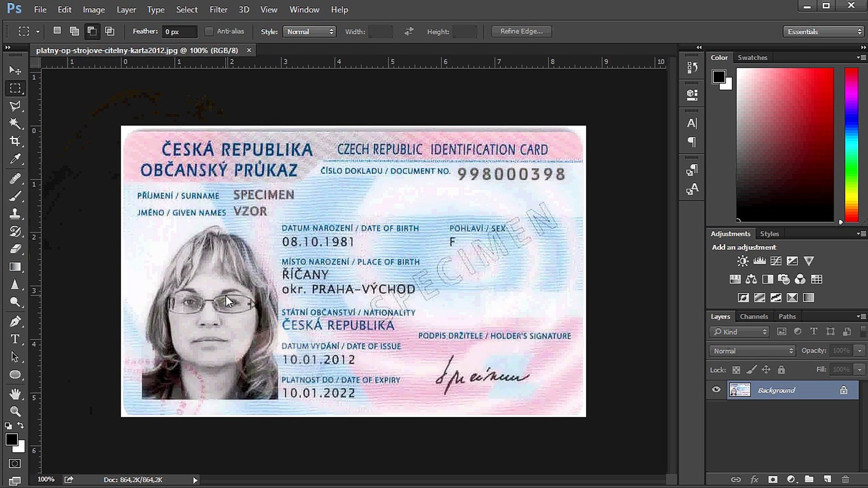The height and width of the screenshot is (488, 868).
Task: Open the Filter menu
Action: (218, 9)
